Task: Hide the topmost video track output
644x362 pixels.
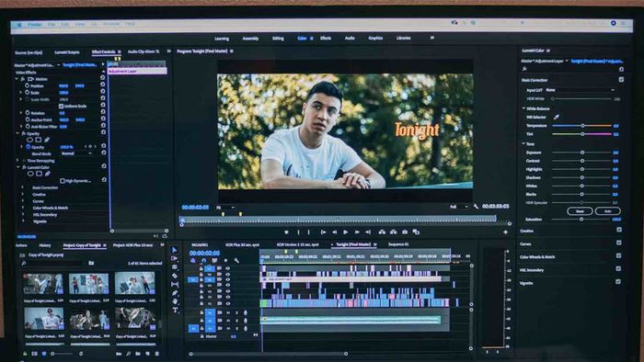Action: pos(227,269)
